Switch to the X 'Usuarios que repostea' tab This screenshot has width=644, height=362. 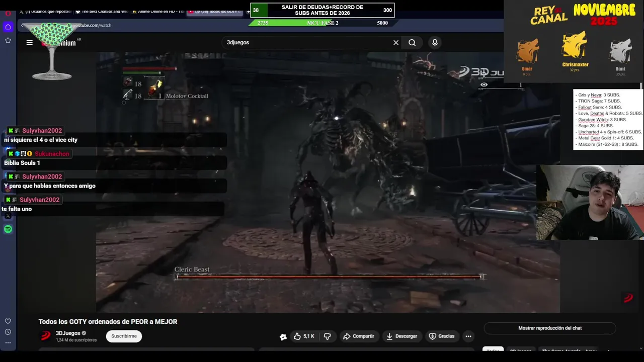pyautogui.click(x=45, y=11)
